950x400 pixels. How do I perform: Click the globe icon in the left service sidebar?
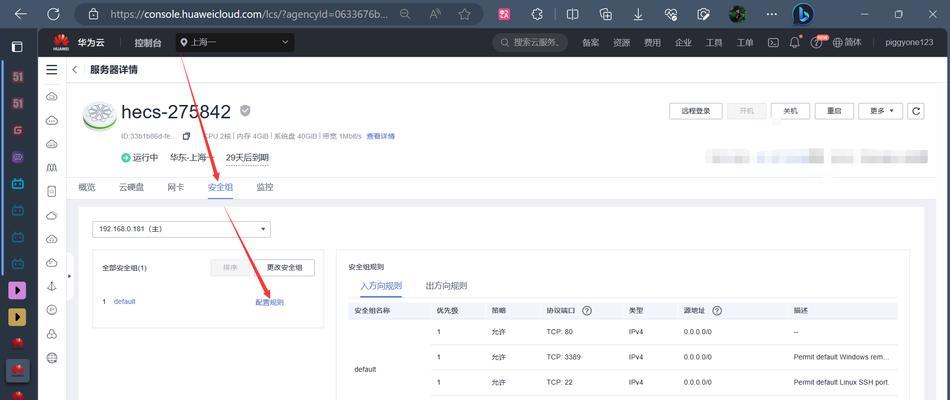click(x=52, y=358)
